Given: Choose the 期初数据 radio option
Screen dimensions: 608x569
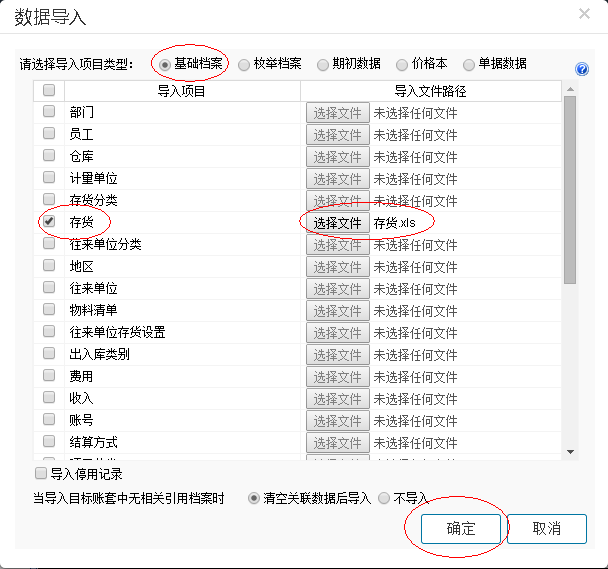Looking at the screenshot, I should tap(323, 64).
